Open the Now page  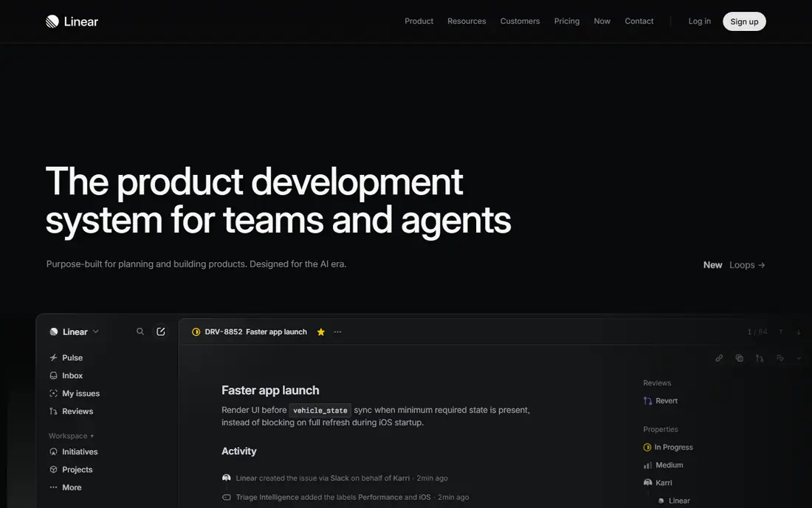[602, 21]
